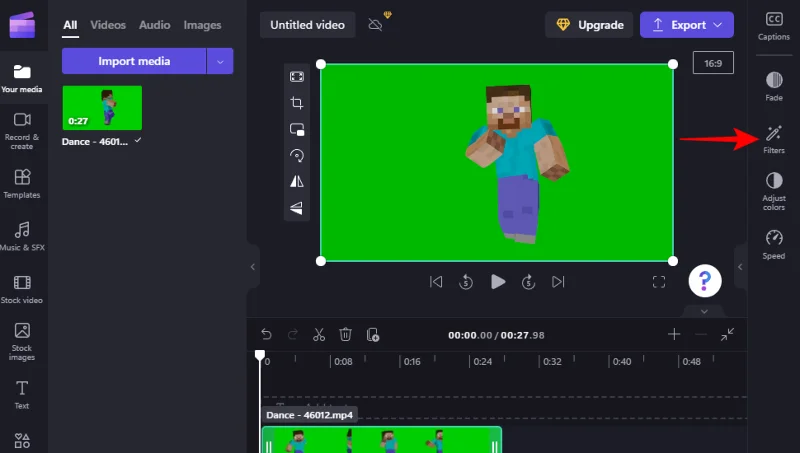Open Stock video library
Image resolution: width=800 pixels, height=453 pixels.
[22, 289]
